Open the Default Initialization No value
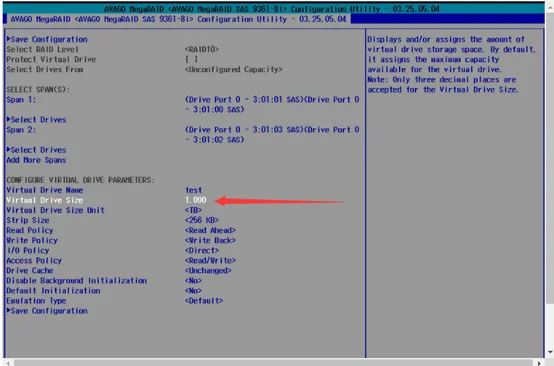The image size is (554, 366). [193, 291]
